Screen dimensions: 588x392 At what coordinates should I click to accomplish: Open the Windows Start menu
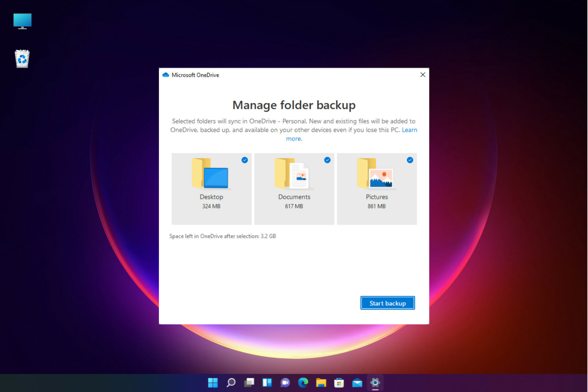(213, 383)
